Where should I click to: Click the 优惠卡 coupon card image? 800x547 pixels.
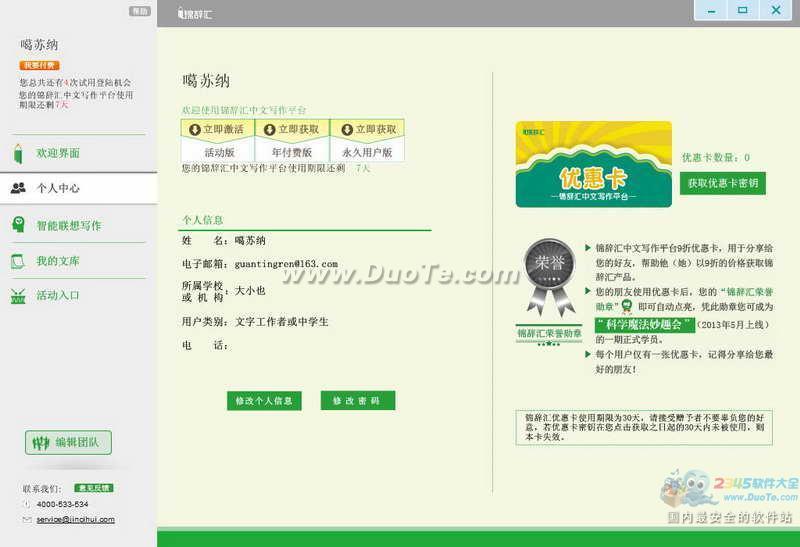point(593,164)
